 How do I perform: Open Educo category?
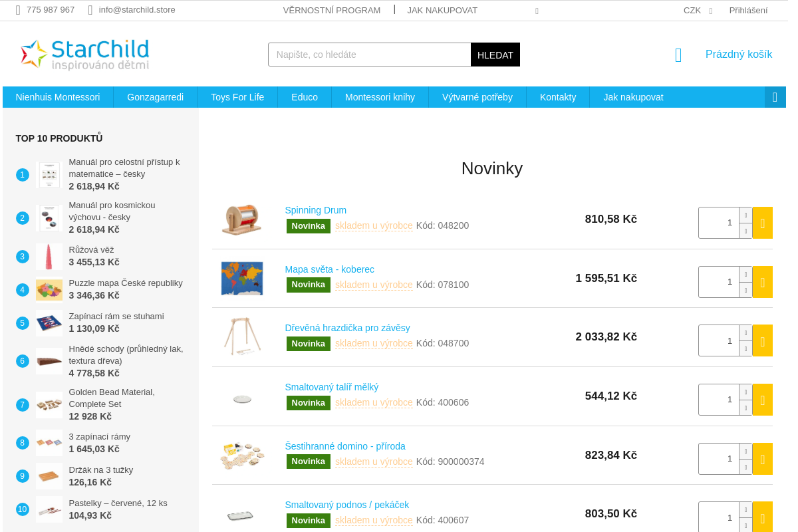(305, 97)
